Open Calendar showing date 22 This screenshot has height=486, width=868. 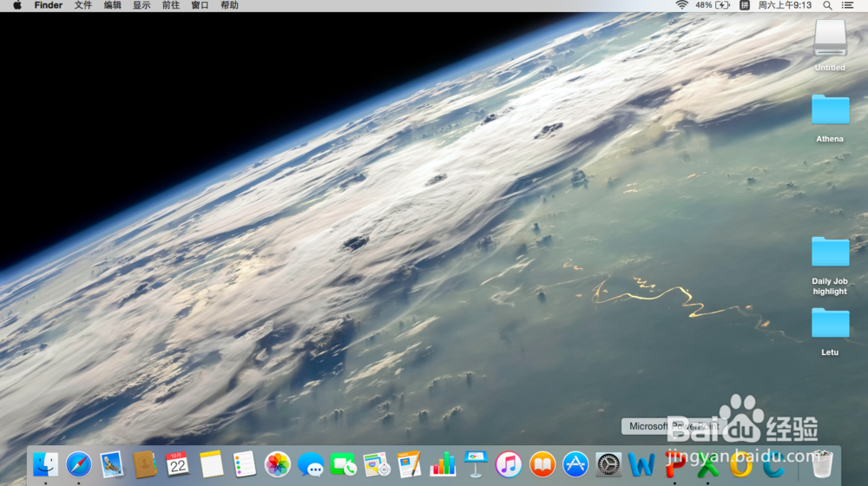coord(178,463)
